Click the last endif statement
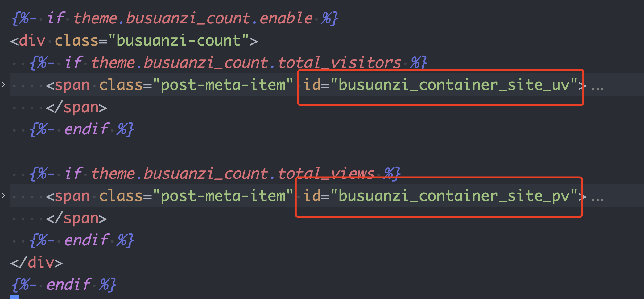 click(x=64, y=285)
